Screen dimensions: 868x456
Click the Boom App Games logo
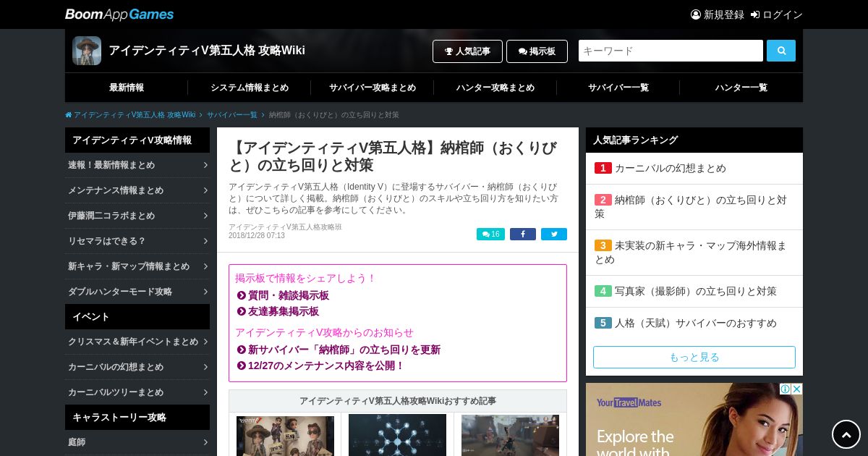[119, 14]
